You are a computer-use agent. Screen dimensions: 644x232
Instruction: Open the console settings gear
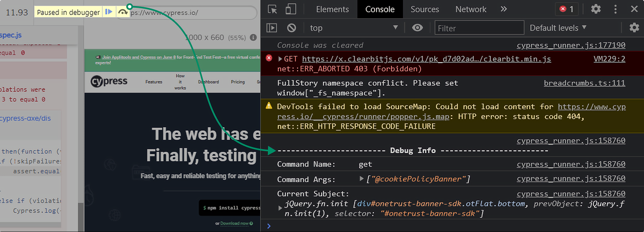(633, 27)
